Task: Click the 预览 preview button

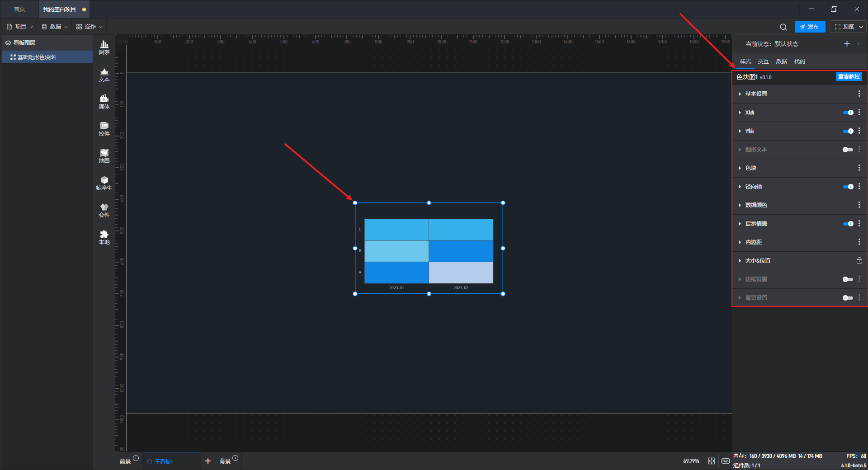Action: pos(844,27)
